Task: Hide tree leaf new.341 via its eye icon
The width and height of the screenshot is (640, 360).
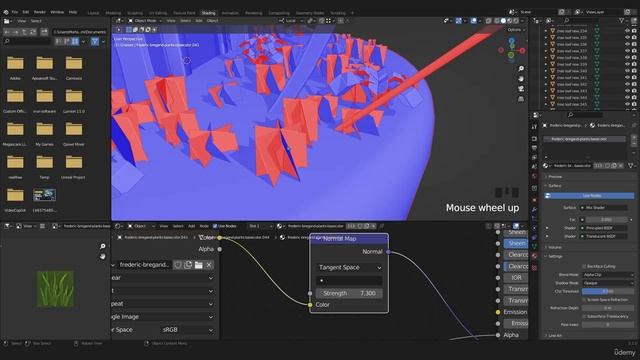Action: pyautogui.click(x=627, y=78)
